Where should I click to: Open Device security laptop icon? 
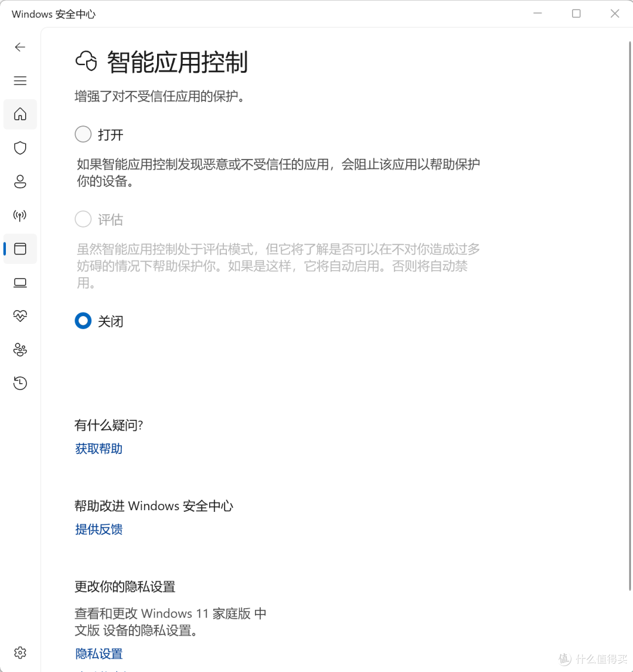coord(20,283)
